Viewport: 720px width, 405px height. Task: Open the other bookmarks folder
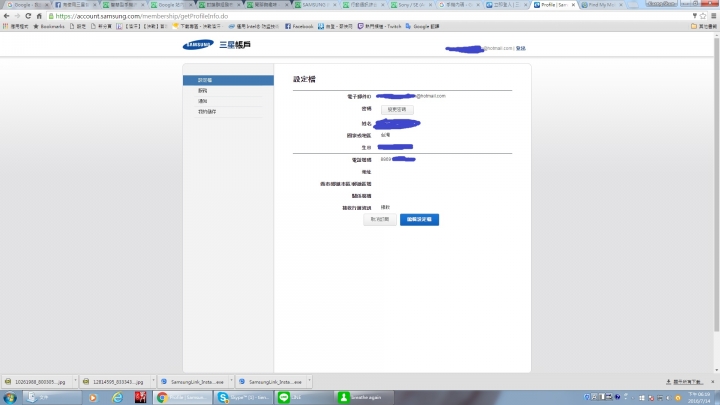704,27
